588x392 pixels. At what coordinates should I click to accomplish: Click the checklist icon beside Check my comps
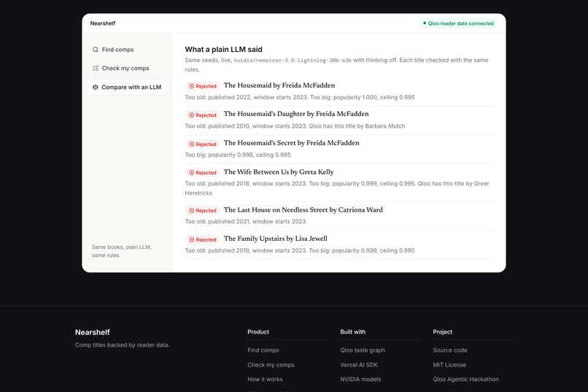pyautogui.click(x=96, y=69)
